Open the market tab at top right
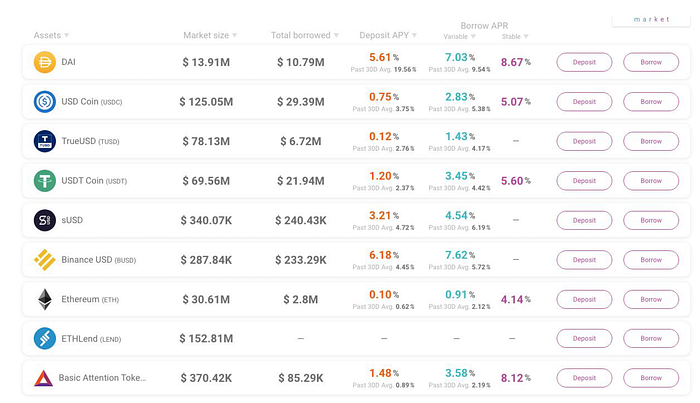Image resolution: width=700 pixels, height=403 pixels. click(x=651, y=20)
